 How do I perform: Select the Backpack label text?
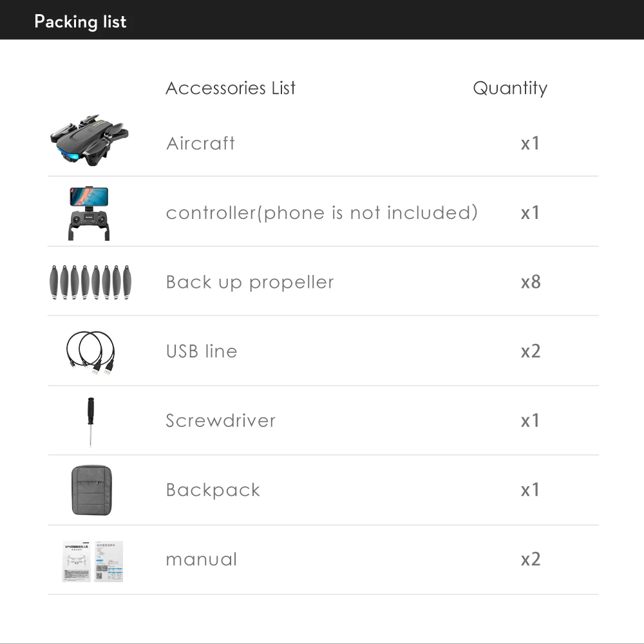tap(213, 490)
